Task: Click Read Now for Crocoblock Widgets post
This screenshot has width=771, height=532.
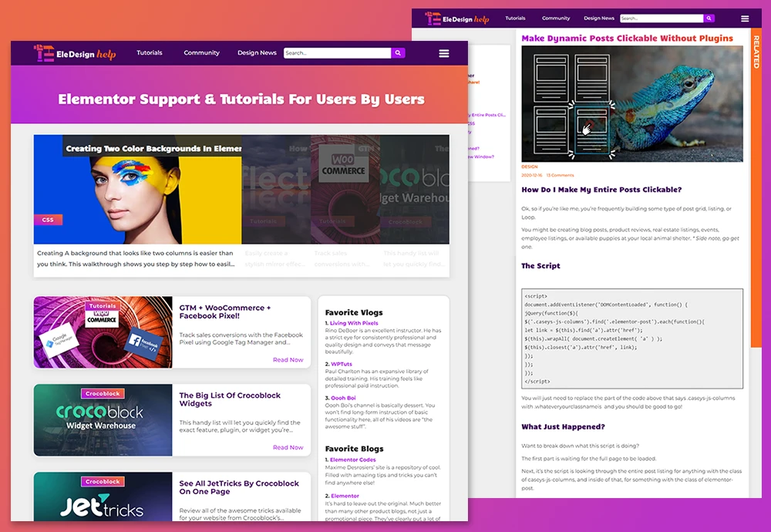Action: (288, 447)
